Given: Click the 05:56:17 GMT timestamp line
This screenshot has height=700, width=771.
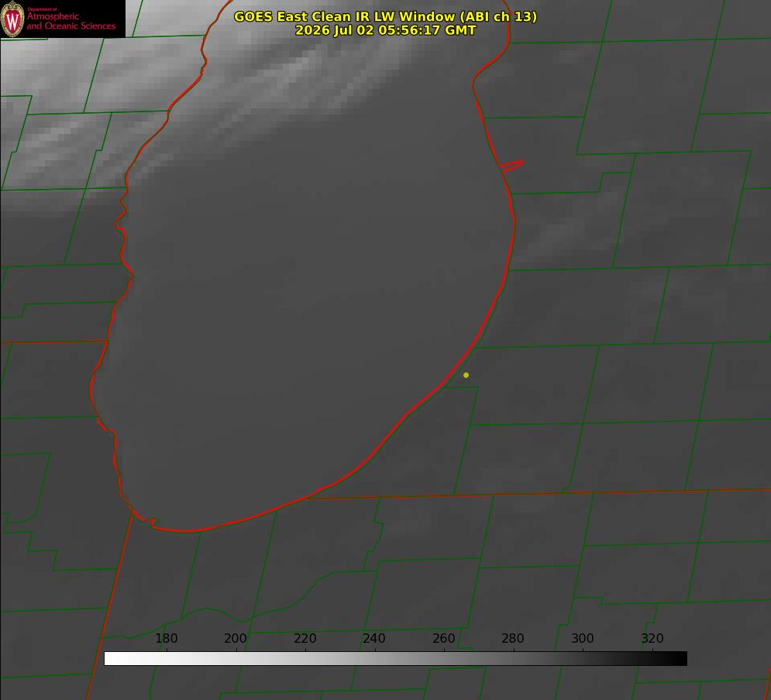Looking at the screenshot, I should [386, 30].
